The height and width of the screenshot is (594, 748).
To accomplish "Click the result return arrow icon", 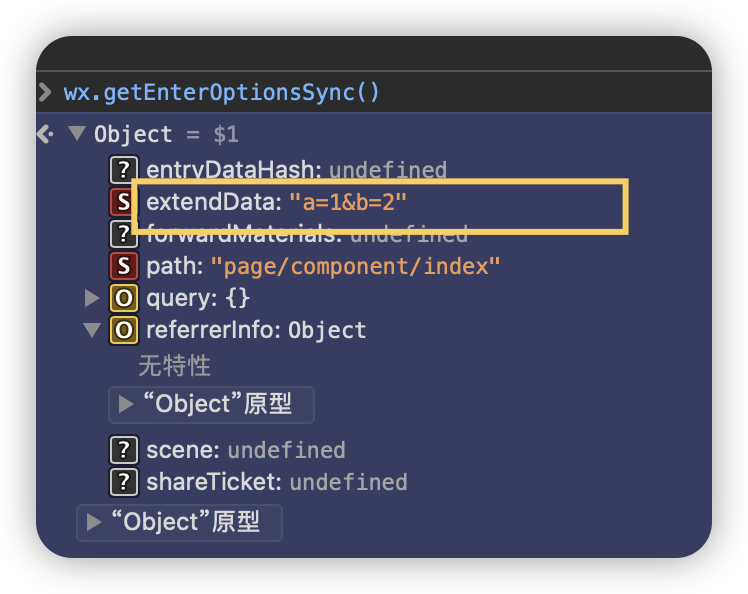I will click(45, 134).
